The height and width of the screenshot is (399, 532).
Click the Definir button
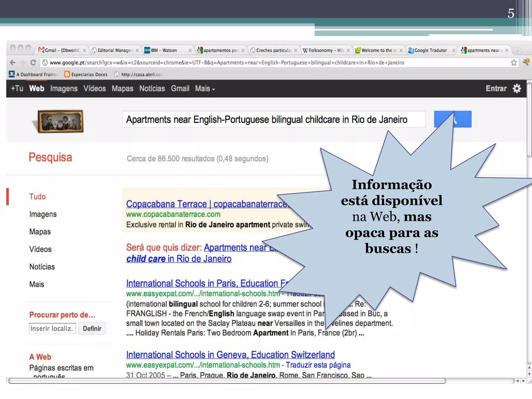(92, 329)
